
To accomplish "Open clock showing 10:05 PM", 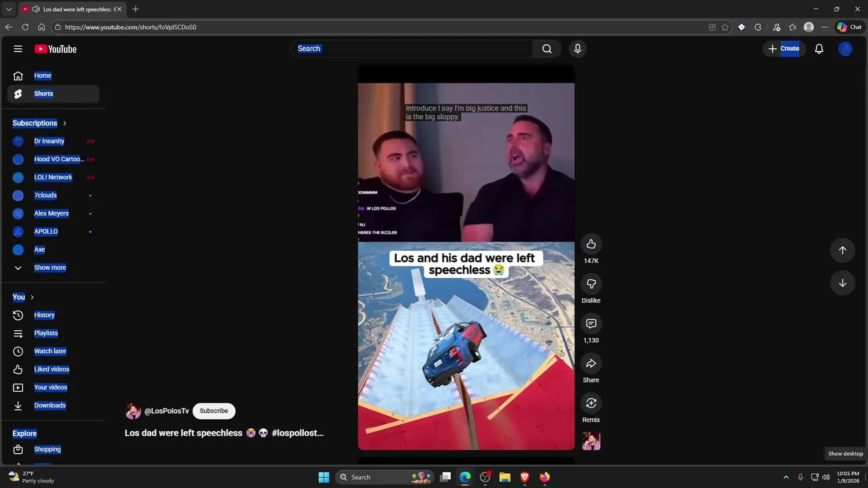I will [848, 477].
